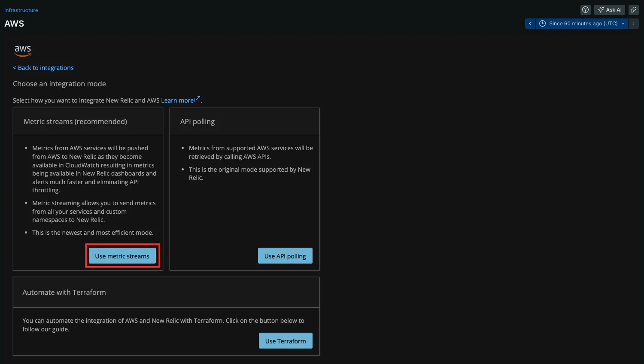Click Use Terraform button
The height and width of the screenshot is (364, 644).
coord(286,341)
